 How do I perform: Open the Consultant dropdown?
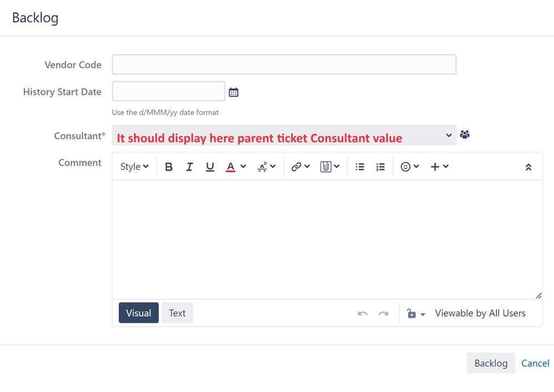pos(449,135)
